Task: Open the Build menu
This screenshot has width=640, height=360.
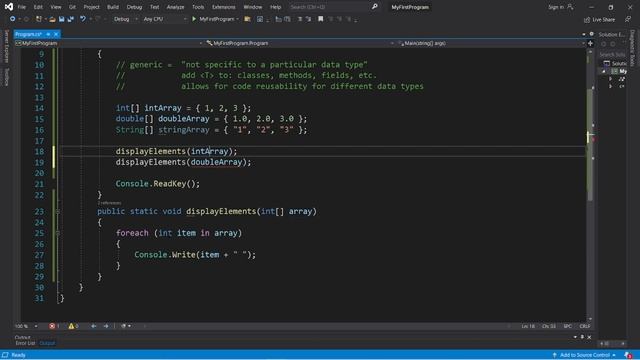Action: pyautogui.click(x=113, y=7)
